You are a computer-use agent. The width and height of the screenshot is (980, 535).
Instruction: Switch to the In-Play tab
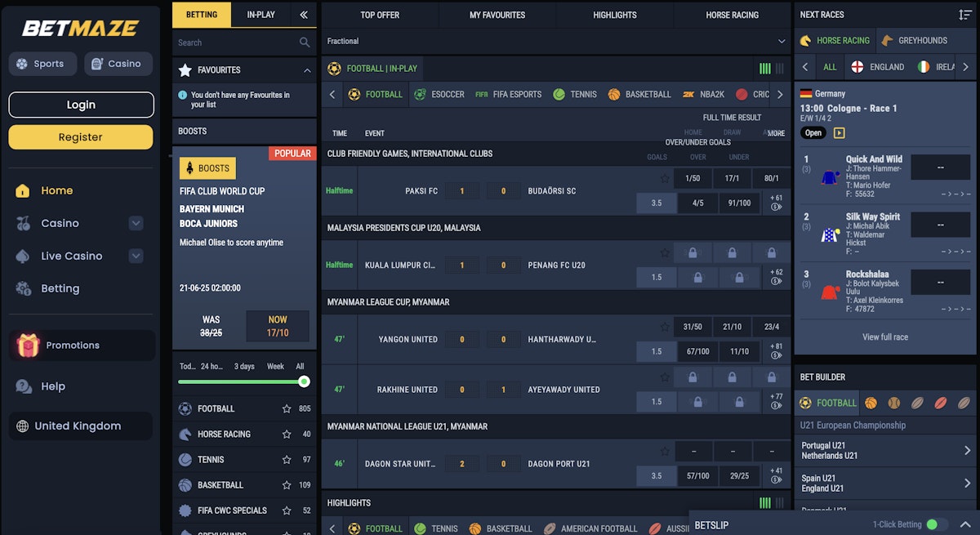coord(261,15)
